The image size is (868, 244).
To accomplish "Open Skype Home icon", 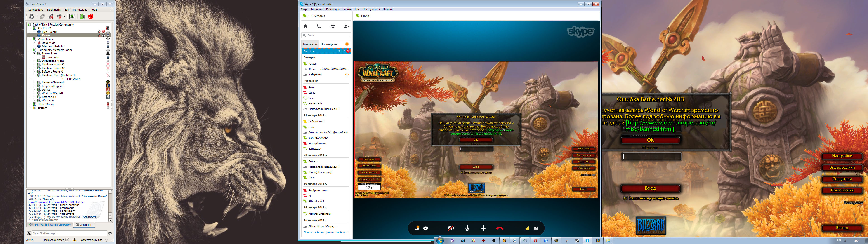I will [x=305, y=26].
